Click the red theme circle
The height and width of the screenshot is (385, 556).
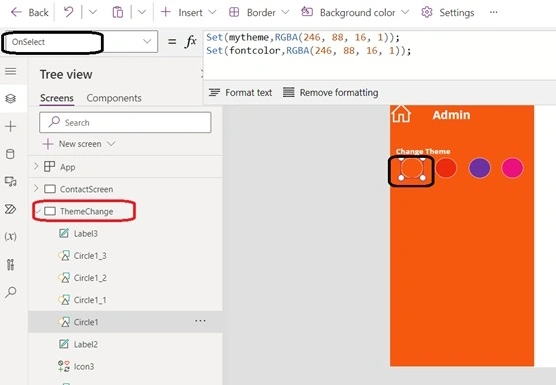pyautogui.click(x=446, y=168)
